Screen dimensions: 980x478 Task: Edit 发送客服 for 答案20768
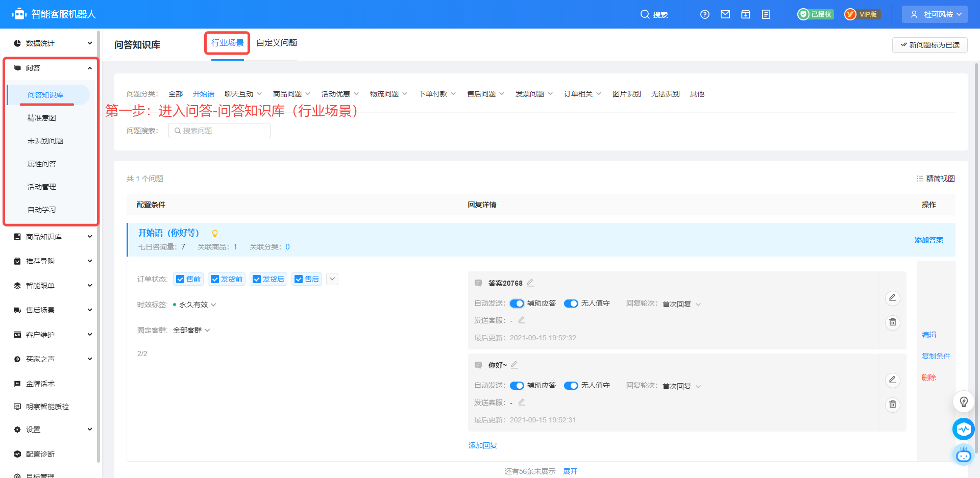[x=522, y=320]
